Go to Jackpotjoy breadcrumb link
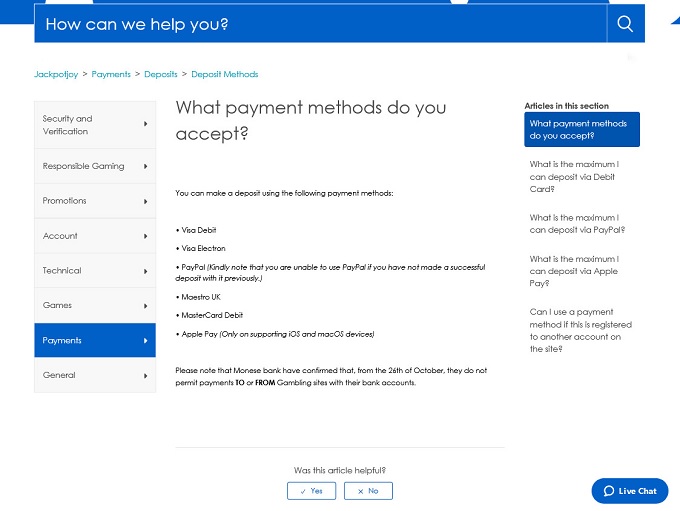The width and height of the screenshot is (680, 511). pyautogui.click(x=56, y=74)
